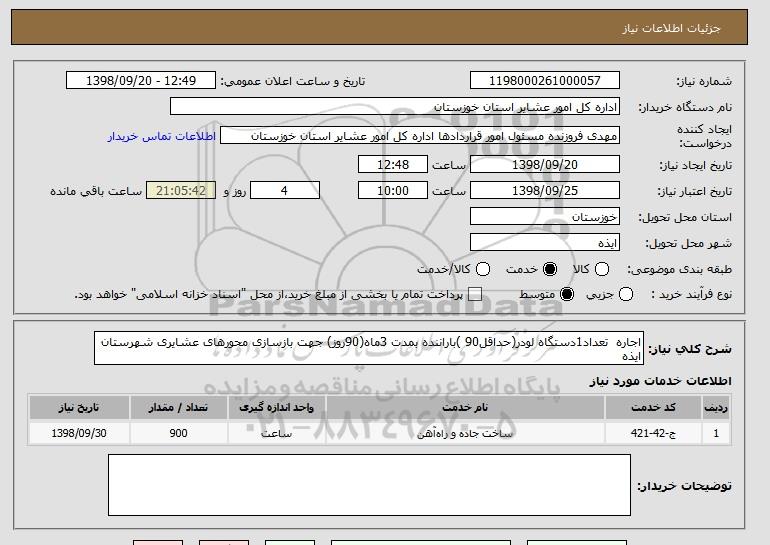Click the delivery city field ایذه

[x=545, y=243]
